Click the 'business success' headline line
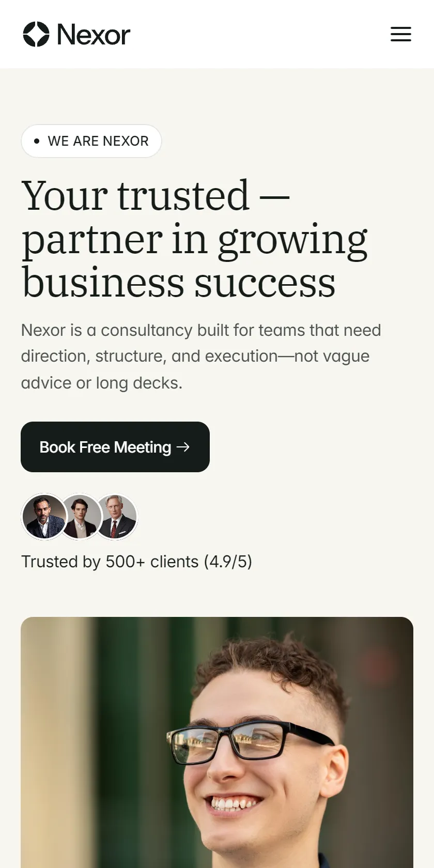 coord(179,283)
